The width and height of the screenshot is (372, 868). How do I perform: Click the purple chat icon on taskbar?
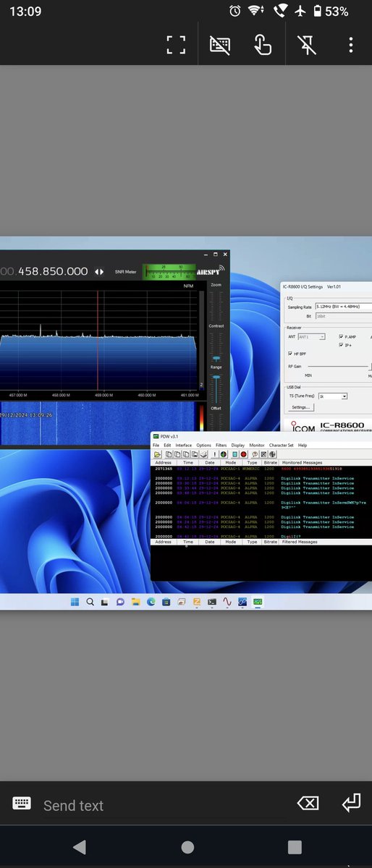(x=120, y=601)
